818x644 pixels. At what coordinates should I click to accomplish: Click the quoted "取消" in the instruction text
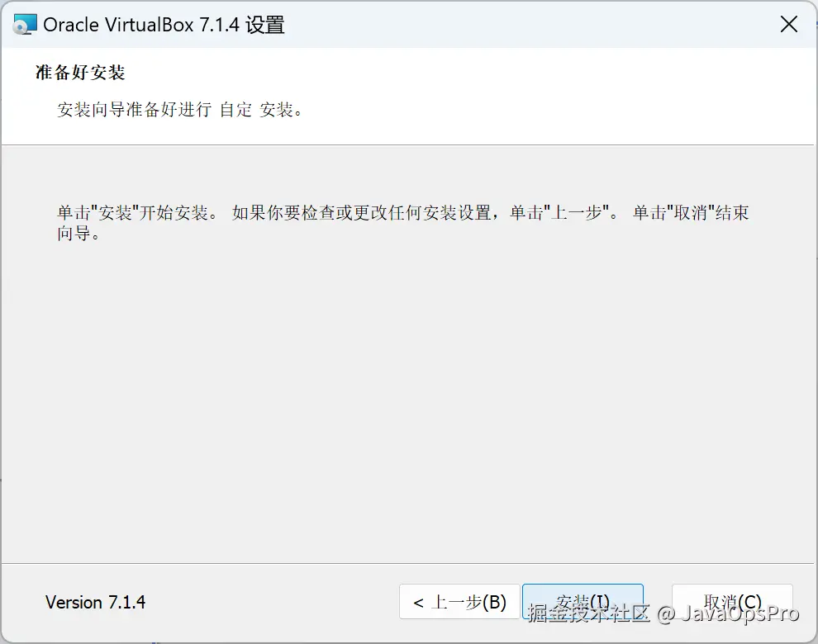point(690,213)
